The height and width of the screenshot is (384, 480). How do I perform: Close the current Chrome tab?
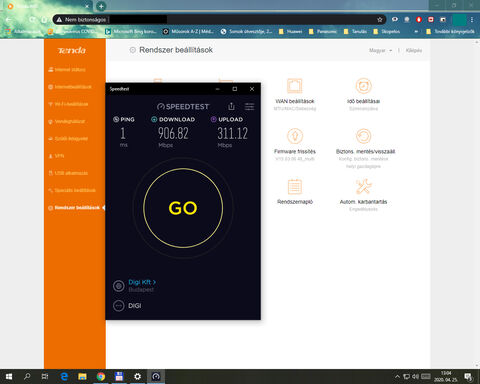[x=87, y=6]
